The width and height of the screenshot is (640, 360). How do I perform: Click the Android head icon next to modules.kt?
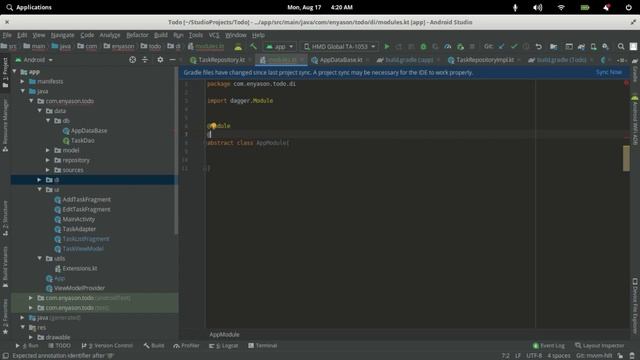click(238, 47)
